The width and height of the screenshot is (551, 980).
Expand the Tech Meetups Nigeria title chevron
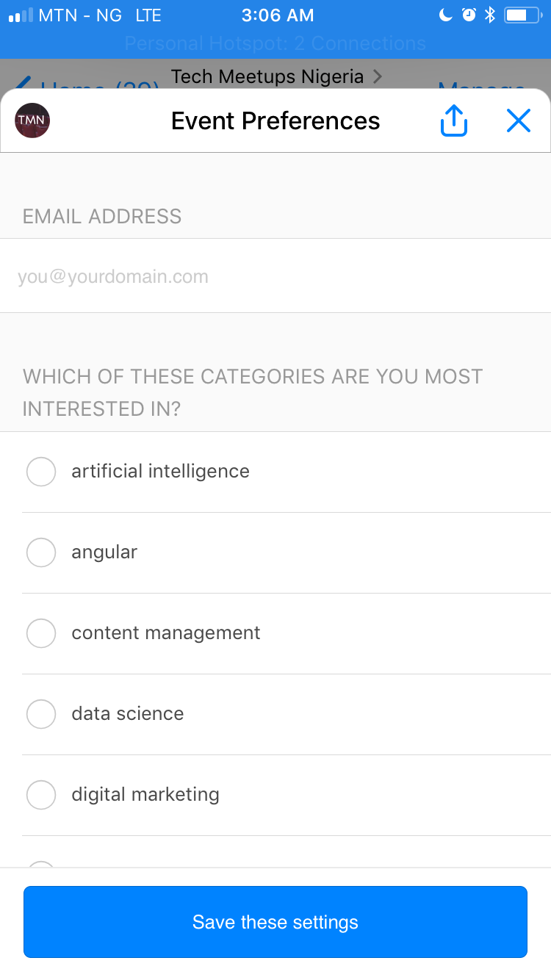tap(378, 76)
